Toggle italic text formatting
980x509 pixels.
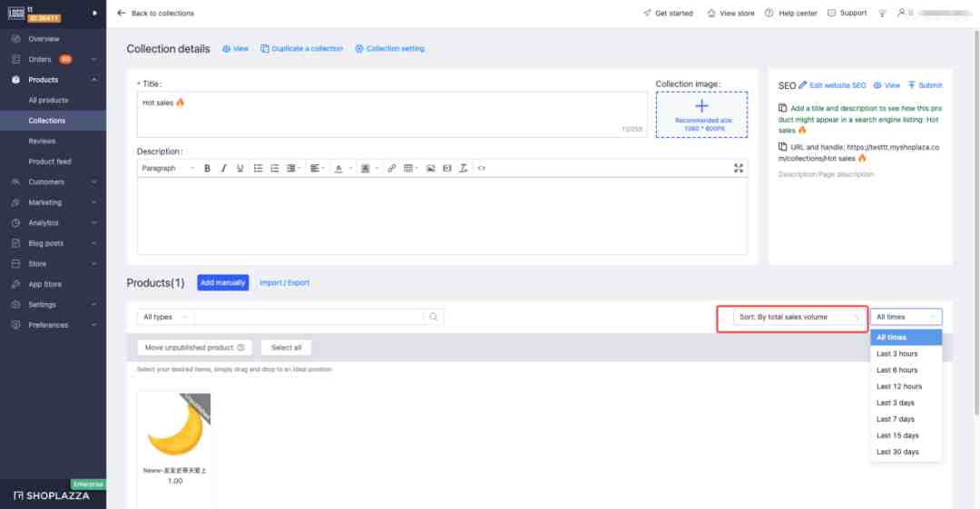[x=223, y=168]
